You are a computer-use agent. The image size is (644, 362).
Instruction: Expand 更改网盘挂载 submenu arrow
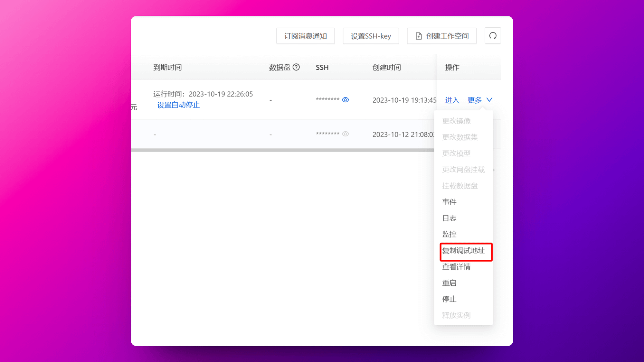(x=493, y=170)
